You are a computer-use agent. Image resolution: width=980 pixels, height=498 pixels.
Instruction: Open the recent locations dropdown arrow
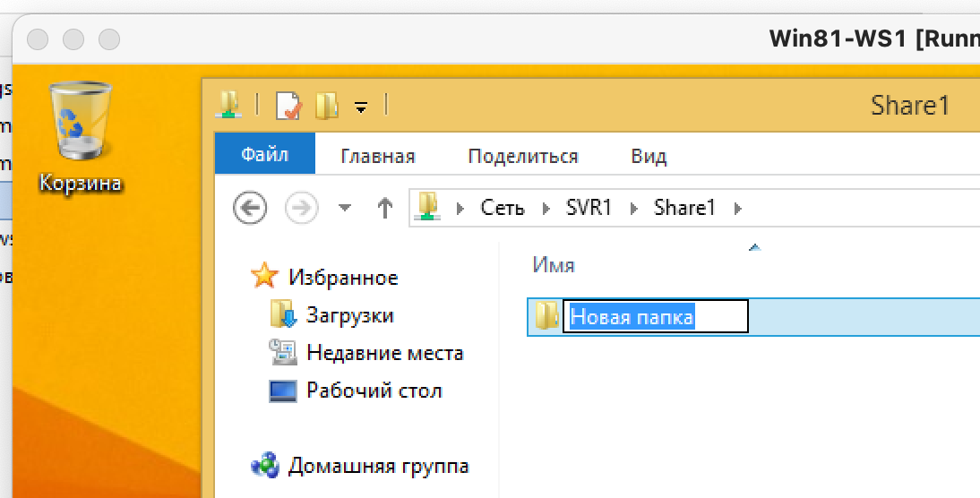[x=344, y=208]
